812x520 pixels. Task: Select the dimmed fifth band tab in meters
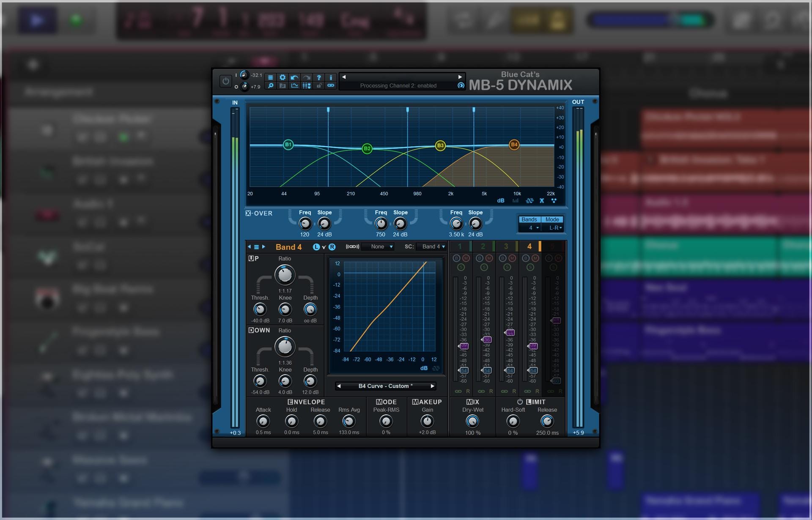tap(553, 246)
